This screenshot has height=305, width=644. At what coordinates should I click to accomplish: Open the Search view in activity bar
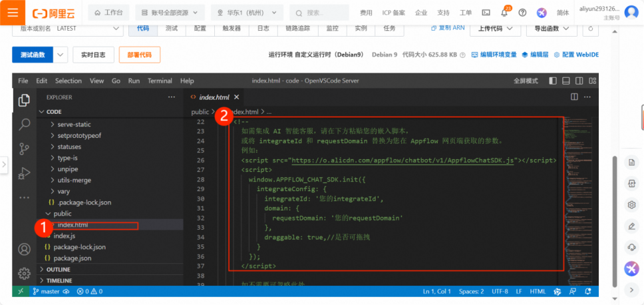(x=25, y=124)
